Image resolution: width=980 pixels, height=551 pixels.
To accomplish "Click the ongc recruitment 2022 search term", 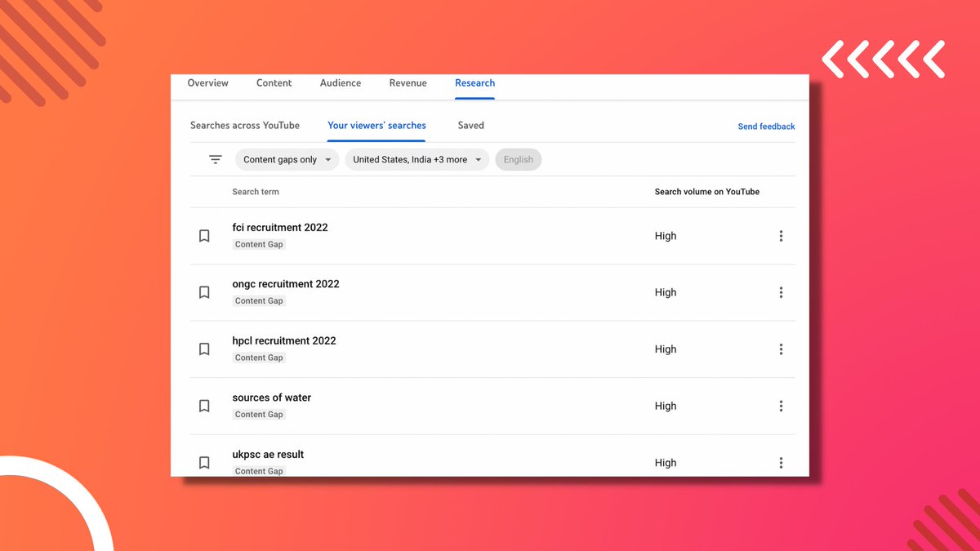I will tap(286, 284).
